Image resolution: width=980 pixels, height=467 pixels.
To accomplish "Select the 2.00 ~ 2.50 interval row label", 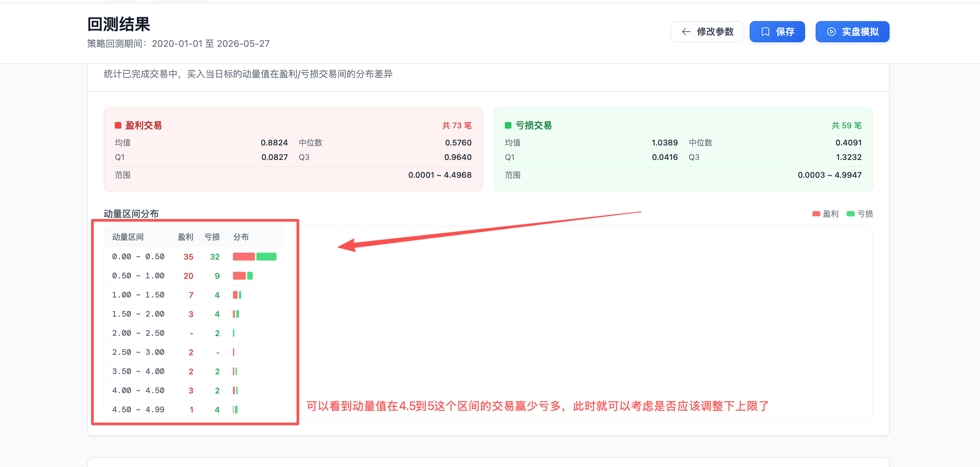I will [x=138, y=333].
